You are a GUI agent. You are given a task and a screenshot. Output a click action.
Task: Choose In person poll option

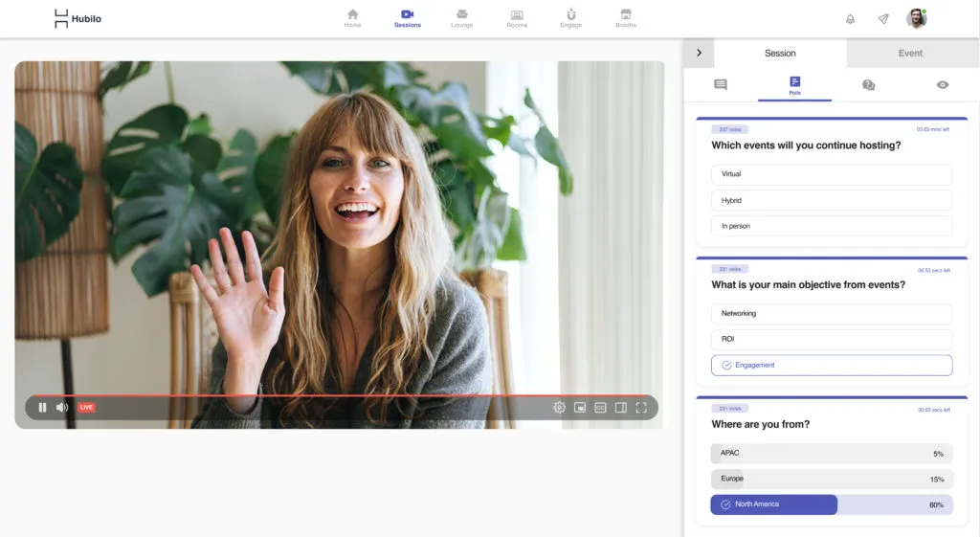[832, 226]
